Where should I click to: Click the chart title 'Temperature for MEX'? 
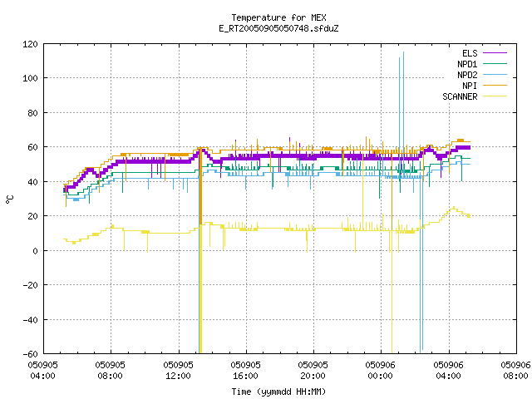[x=278, y=17]
